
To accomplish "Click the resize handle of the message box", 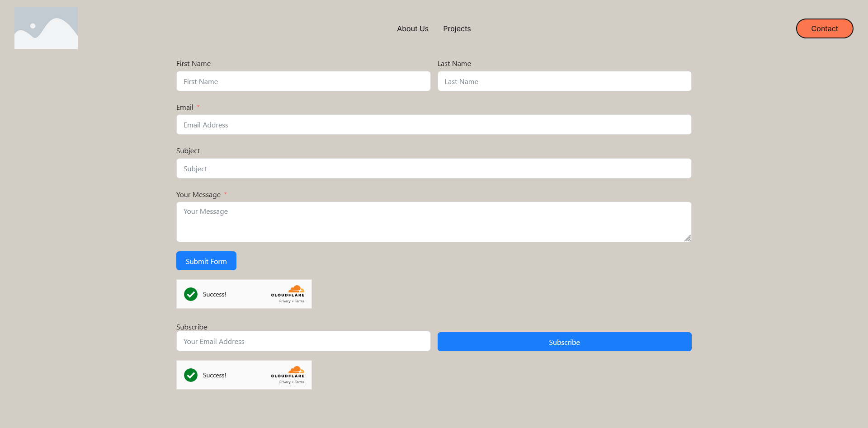I will click(x=688, y=238).
